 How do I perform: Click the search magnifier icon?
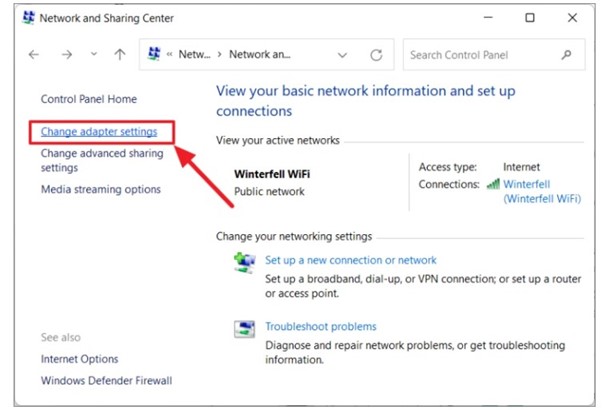pos(566,55)
